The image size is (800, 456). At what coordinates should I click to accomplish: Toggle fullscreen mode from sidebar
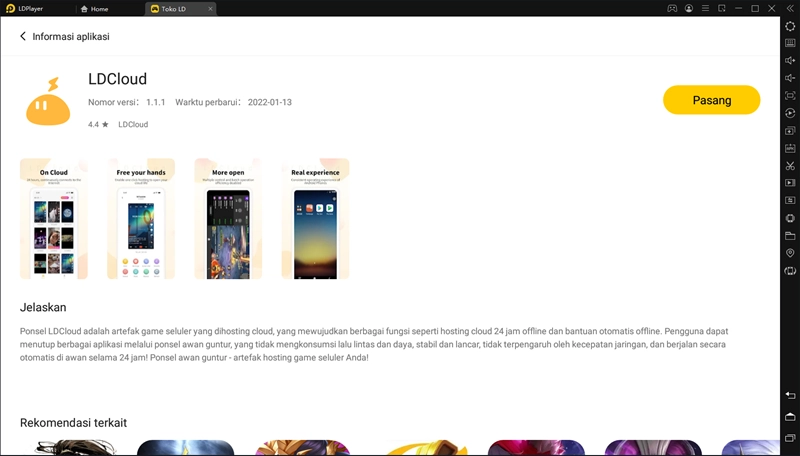[x=790, y=95]
